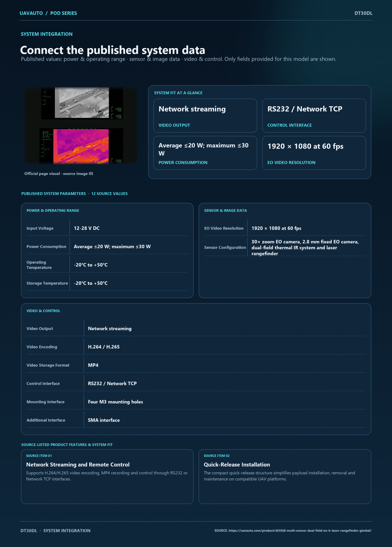Click the Control Interface row label in table
392x547 pixels.
pyautogui.click(x=43, y=384)
